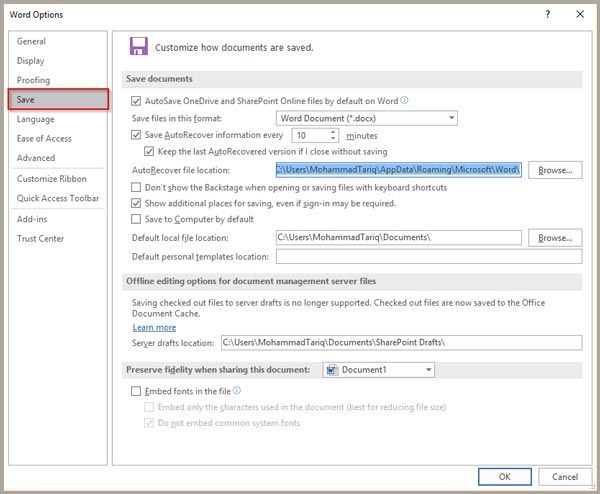Click Browse for Default local file location
Screen dimensions: 600x494
pos(555,238)
